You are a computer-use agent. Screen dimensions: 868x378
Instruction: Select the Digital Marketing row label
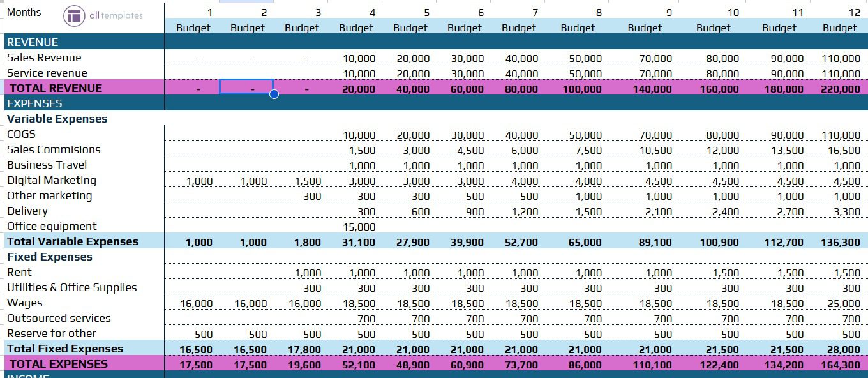tap(51, 181)
